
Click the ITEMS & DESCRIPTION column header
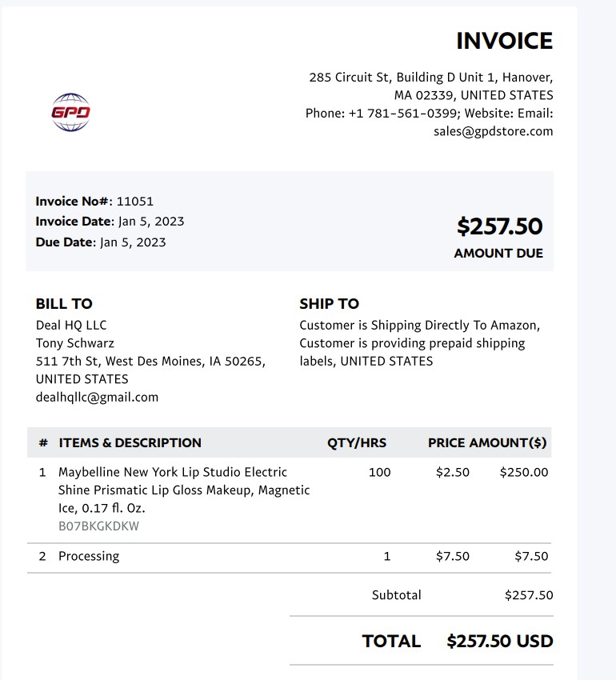coord(130,442)
